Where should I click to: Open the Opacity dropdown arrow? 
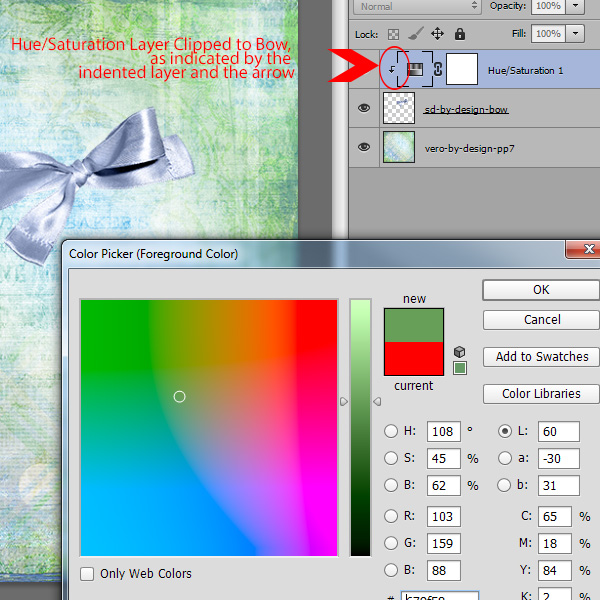pos(575,7)
